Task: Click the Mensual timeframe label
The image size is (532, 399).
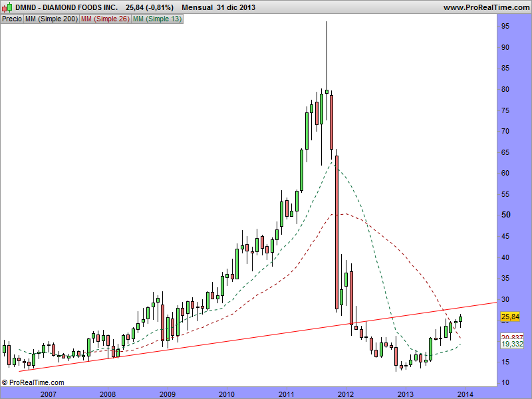Action: tap(197, 7)
